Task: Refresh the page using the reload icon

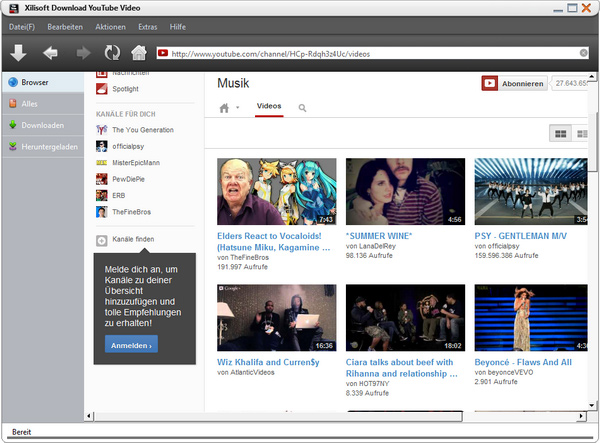Action: [112, 53]
